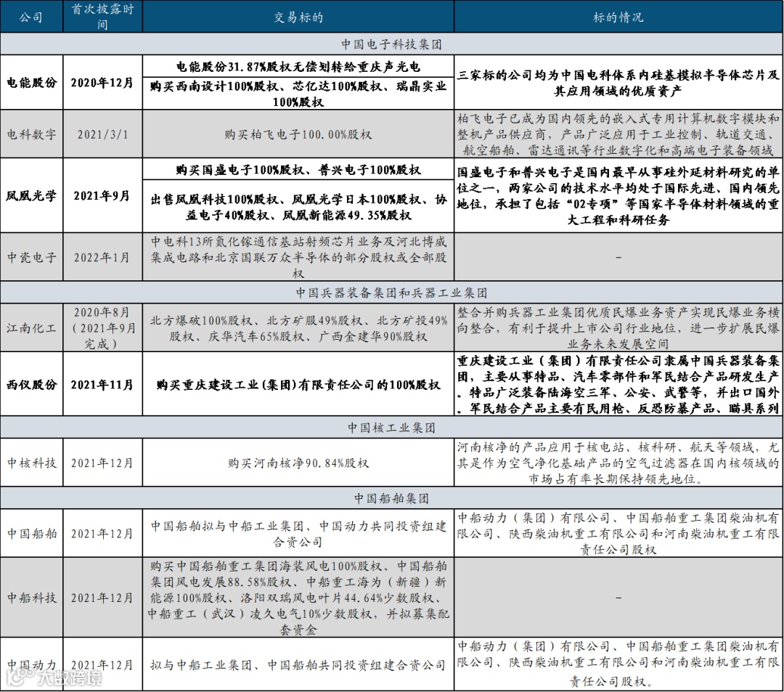This screenshot has width=784, height=692.
Task: Click 拟与中船工业集团、中国船舶共同投资 cell
Action: [x=298, y=664]
